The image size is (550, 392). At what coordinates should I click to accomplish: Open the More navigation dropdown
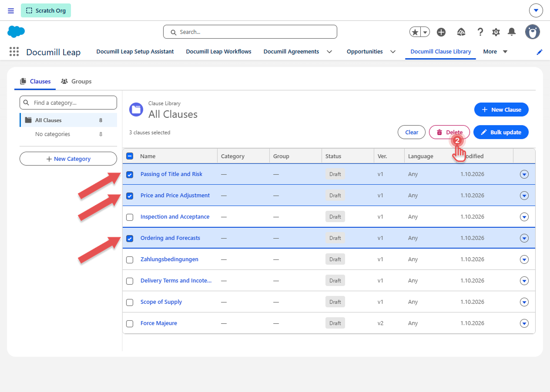click(x=495, y=52)
